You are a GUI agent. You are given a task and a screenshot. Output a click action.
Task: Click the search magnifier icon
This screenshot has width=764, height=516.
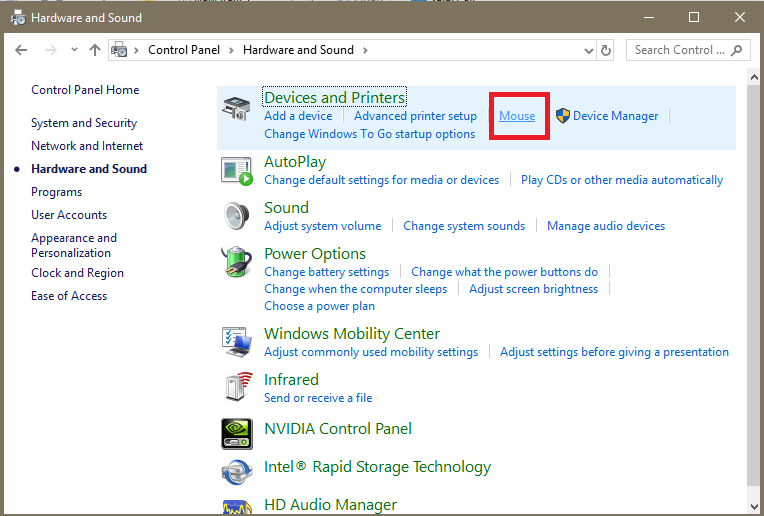(737, 50)
